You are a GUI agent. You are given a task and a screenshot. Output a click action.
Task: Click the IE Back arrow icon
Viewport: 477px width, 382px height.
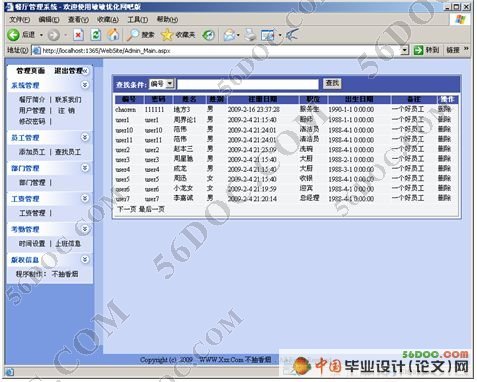(13, 35)
